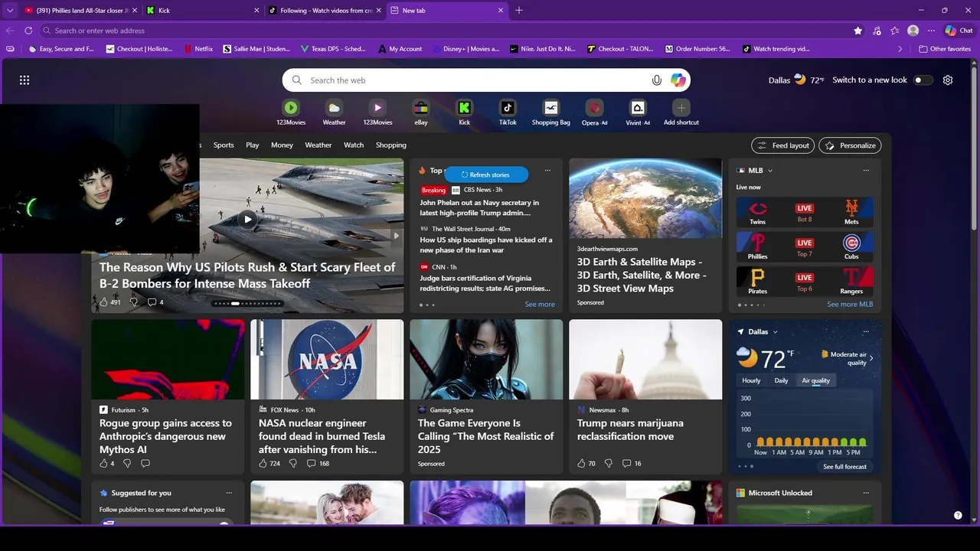Open Other favorites folder
This screenshot has width=980, height=551.
point(945,49)
